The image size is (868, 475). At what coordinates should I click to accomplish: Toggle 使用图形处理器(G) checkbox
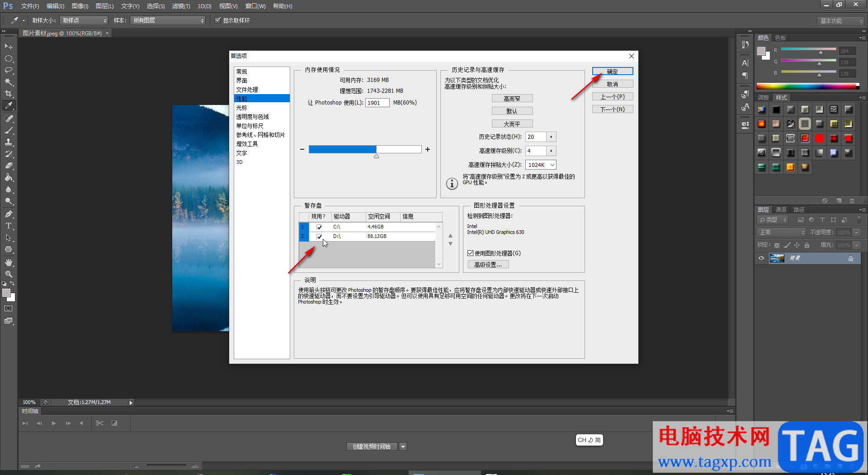coord(470,253)
